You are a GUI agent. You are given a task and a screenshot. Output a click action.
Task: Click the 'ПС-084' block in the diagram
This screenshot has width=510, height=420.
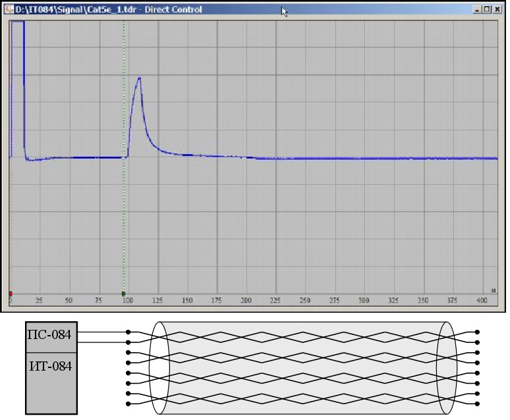pyautogui.click(x=51, y=337)
